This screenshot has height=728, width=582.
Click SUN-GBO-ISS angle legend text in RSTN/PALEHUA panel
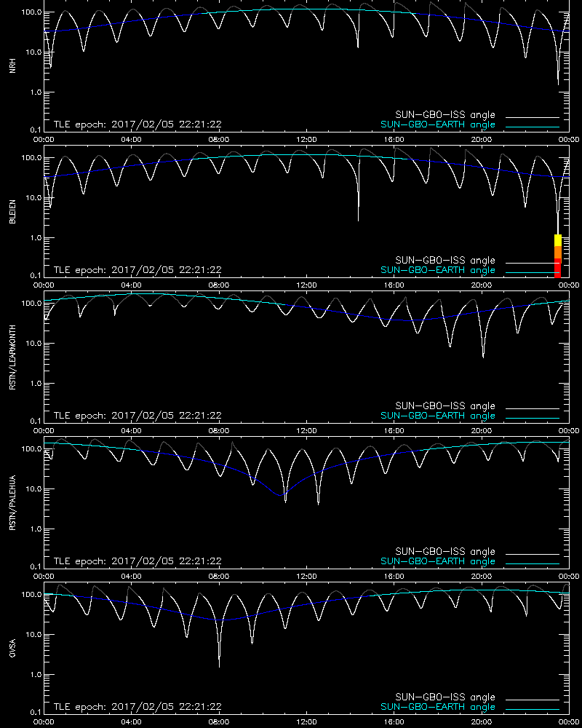445,552
